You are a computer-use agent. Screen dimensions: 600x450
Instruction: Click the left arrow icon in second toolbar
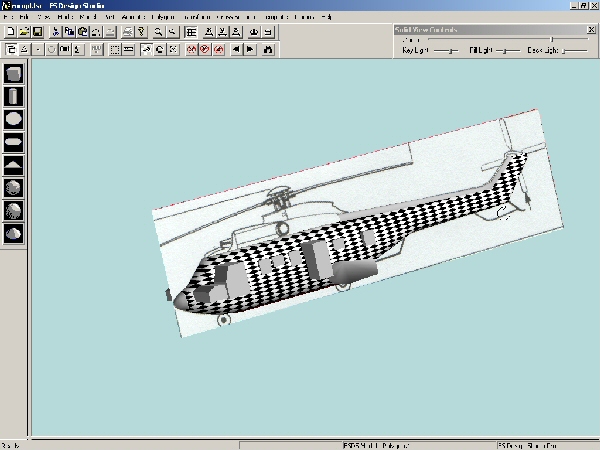(x=235, y=48)
